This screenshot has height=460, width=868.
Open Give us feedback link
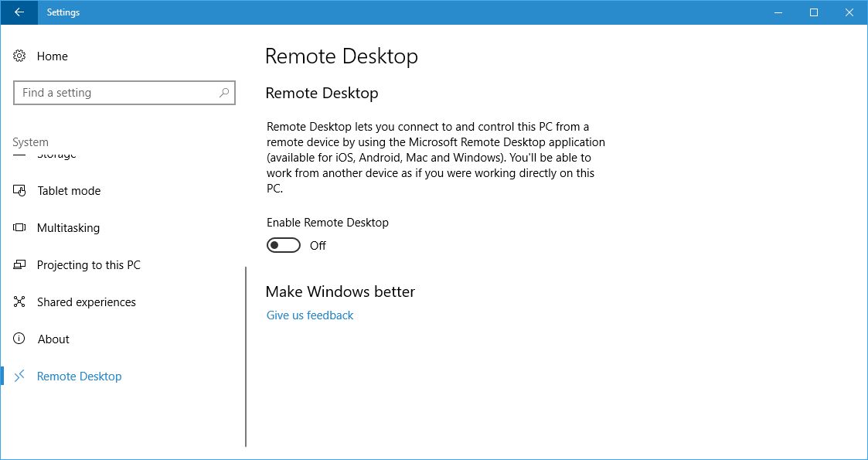(x=310, y=315)
